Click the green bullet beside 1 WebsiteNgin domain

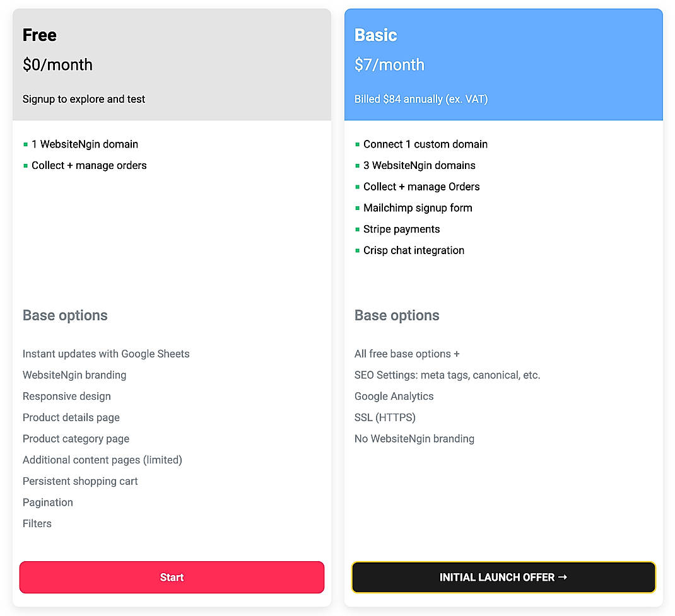click(x=26, y=144)
